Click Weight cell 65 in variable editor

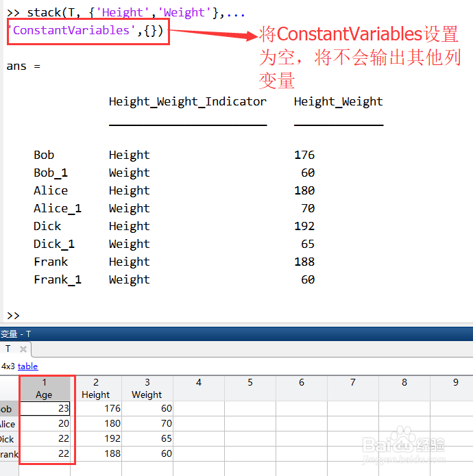point(147,438)
